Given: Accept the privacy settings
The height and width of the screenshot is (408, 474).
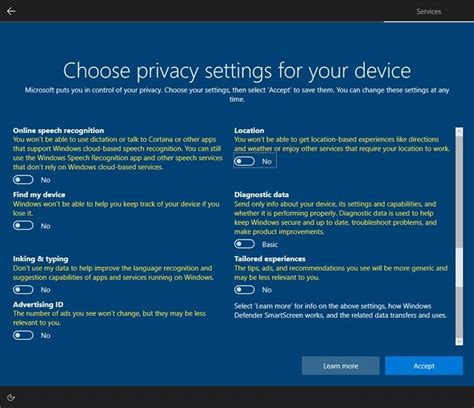Looking at the screenshot, I should point(424,366).
